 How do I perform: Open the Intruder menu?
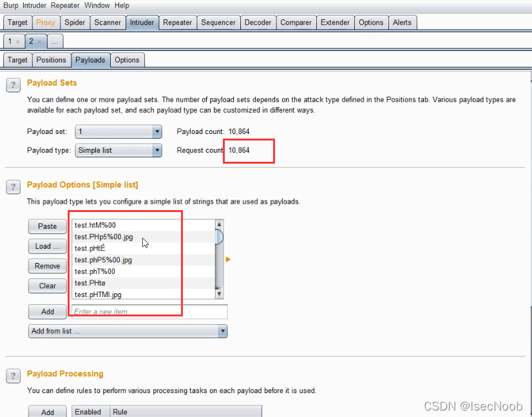pos(34,5)
